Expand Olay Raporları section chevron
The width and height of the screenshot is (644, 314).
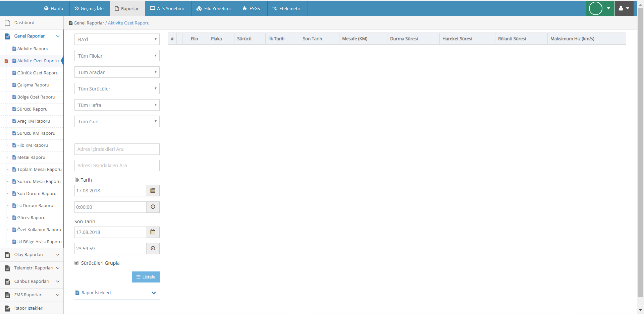[58, 255]
